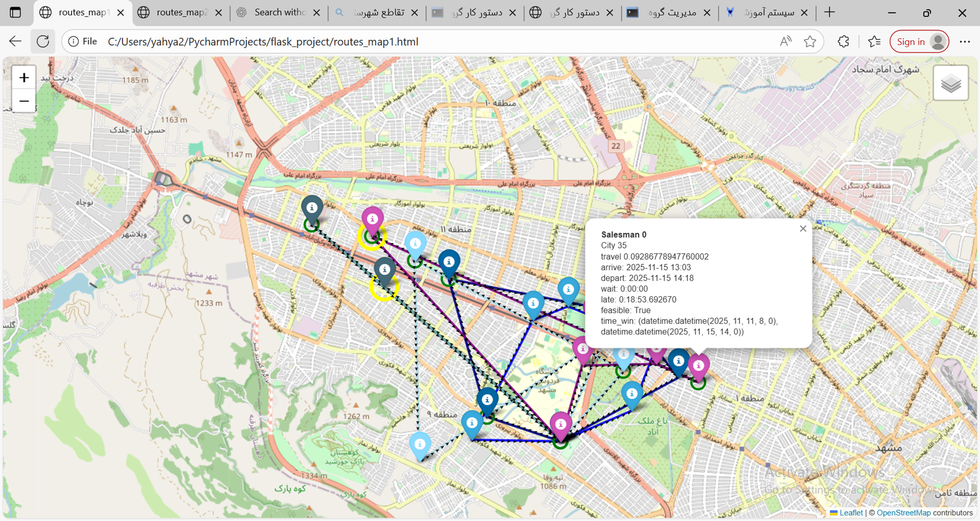Viewport: 980px width, 521px height.
Task: Go back using the browser back arrow
Action: [15, 42]
